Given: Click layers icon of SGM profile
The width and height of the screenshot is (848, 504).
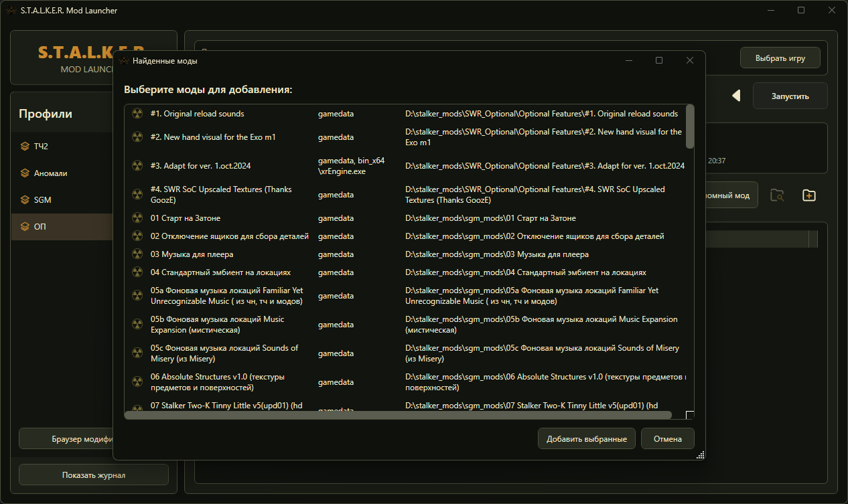Looking at the screenshot, I should tap(26, 200).
